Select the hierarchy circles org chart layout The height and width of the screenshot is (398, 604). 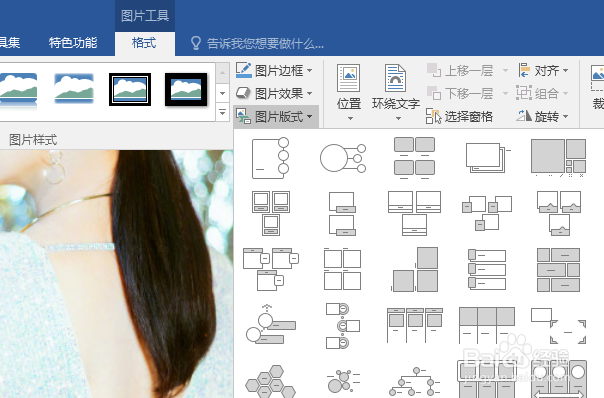(414, 381)
